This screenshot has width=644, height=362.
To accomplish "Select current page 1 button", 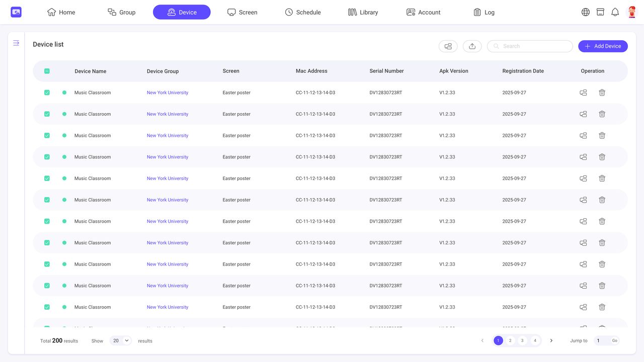I will pos(498,340).
